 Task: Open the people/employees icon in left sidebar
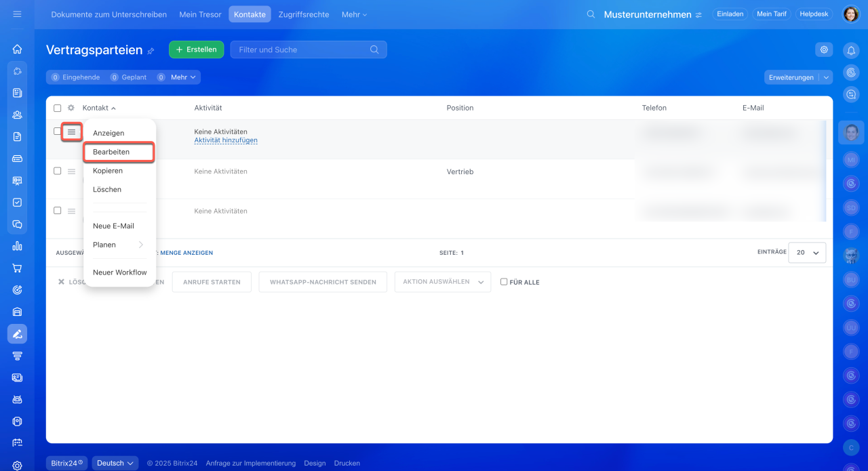click(x=17, y=115)
